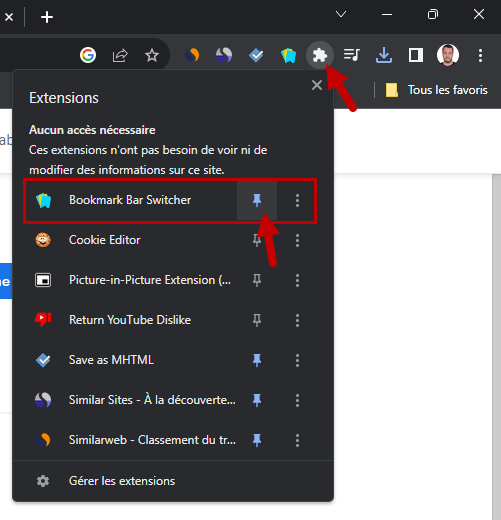Screen dimensions: 501x520
Task: Click the Similarweb toolbar extension icon
Action: [192, 55]
